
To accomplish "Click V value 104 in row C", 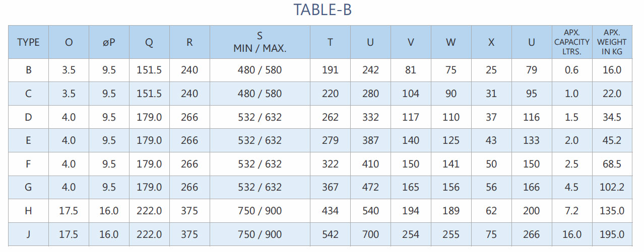I will 411,94.
